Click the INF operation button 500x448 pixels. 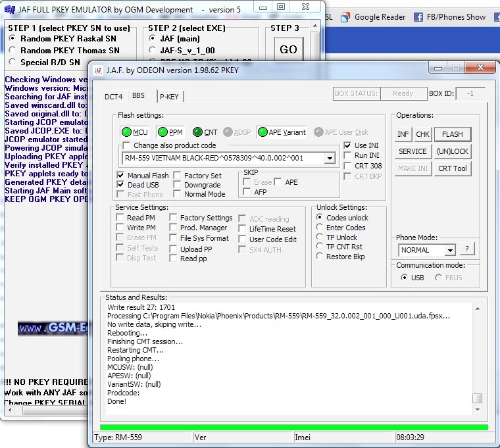point(403,134)
